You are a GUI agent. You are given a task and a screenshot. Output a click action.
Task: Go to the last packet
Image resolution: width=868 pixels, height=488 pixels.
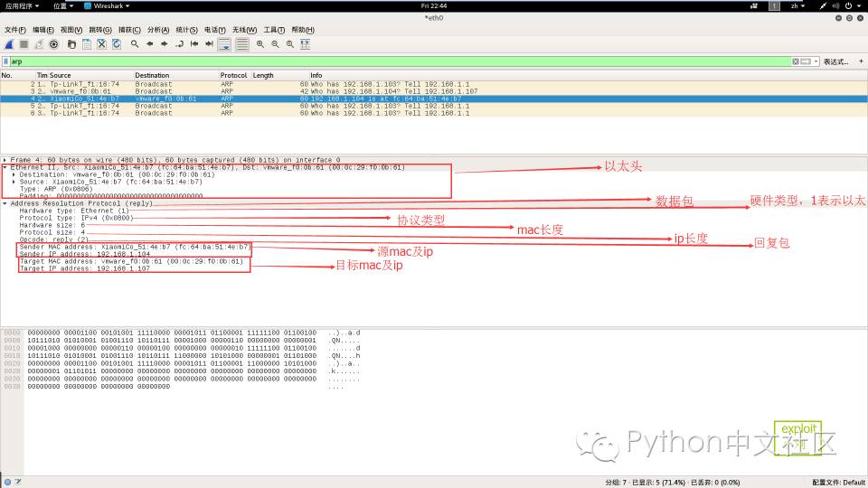point(209,44)
